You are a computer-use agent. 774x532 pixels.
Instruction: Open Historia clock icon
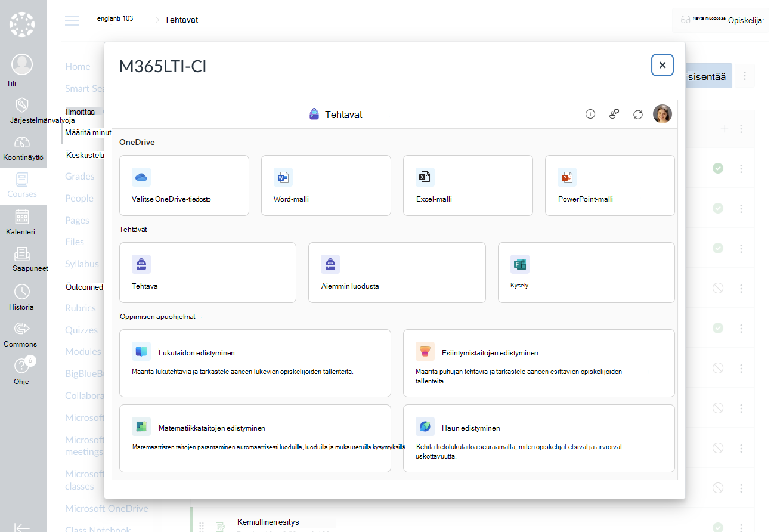[x=22, y=292]
